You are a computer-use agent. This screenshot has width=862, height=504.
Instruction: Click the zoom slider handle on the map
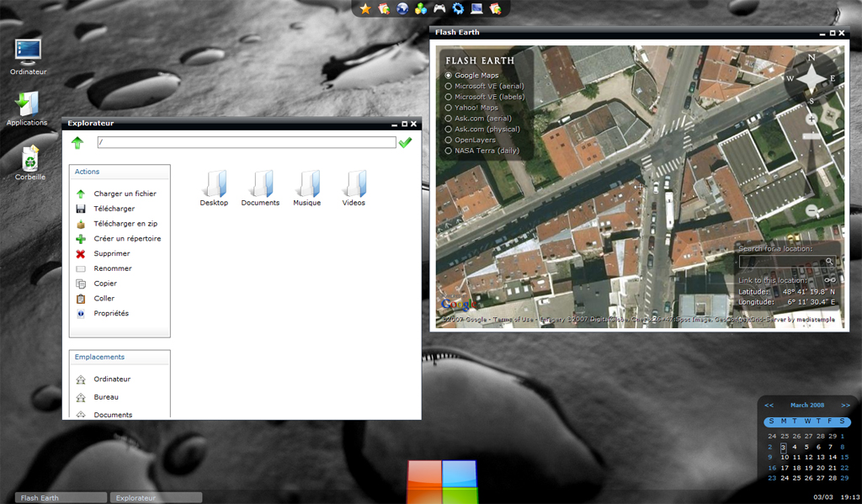[811, 135]
